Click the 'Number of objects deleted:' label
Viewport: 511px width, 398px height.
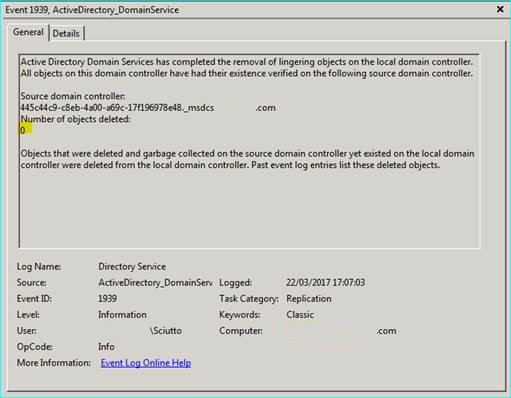(76, 119)
